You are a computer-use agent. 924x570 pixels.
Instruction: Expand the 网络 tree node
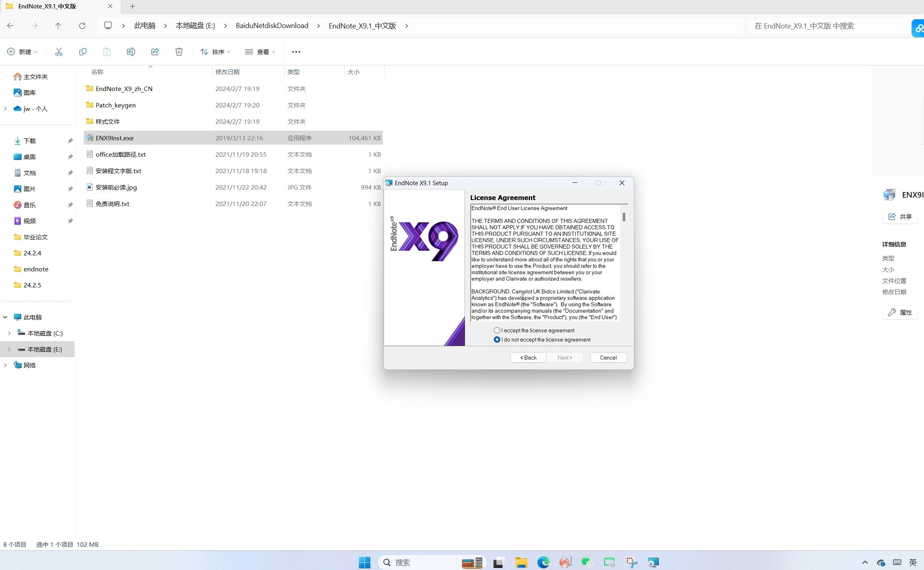6,365
